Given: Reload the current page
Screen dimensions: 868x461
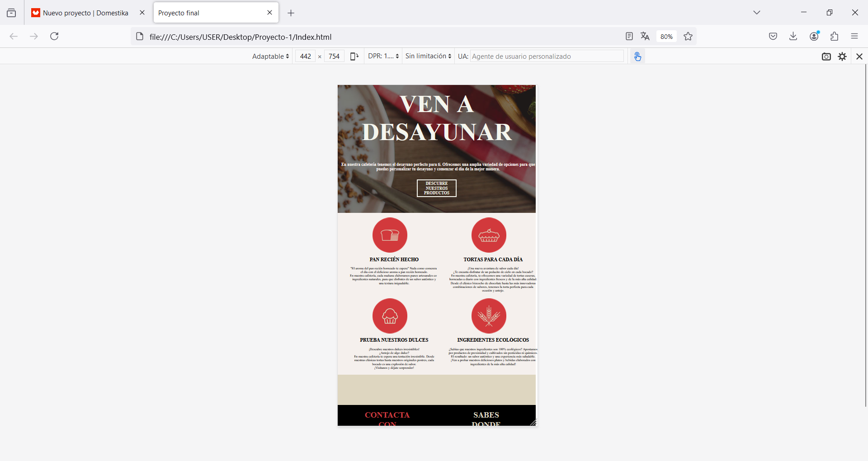Looking at the screenshot, I should point(54,36).
